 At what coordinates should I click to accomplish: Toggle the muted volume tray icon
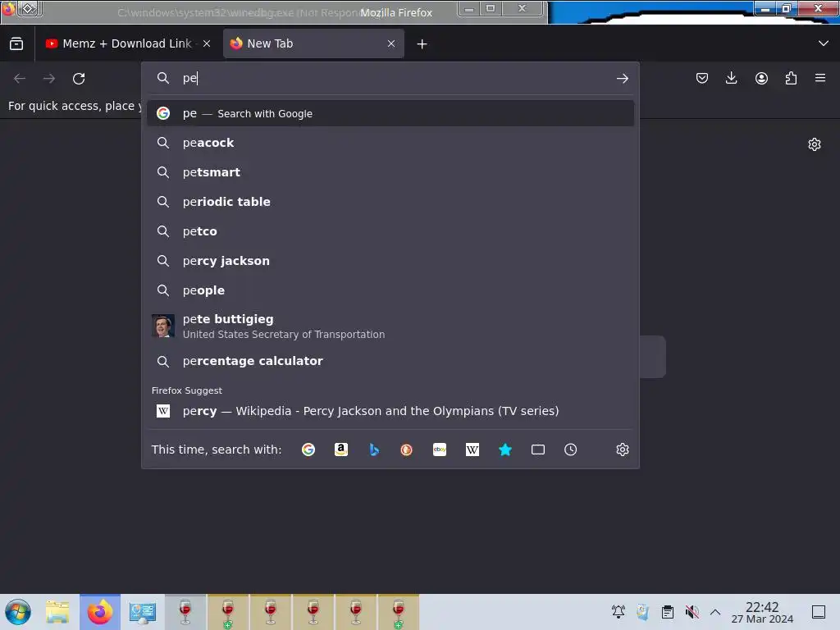(692, 612)
